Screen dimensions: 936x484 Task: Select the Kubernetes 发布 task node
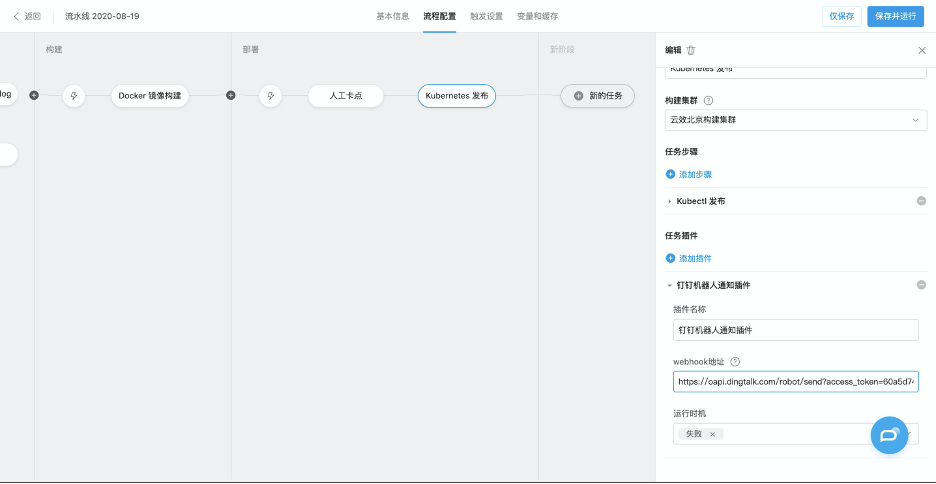457,95
